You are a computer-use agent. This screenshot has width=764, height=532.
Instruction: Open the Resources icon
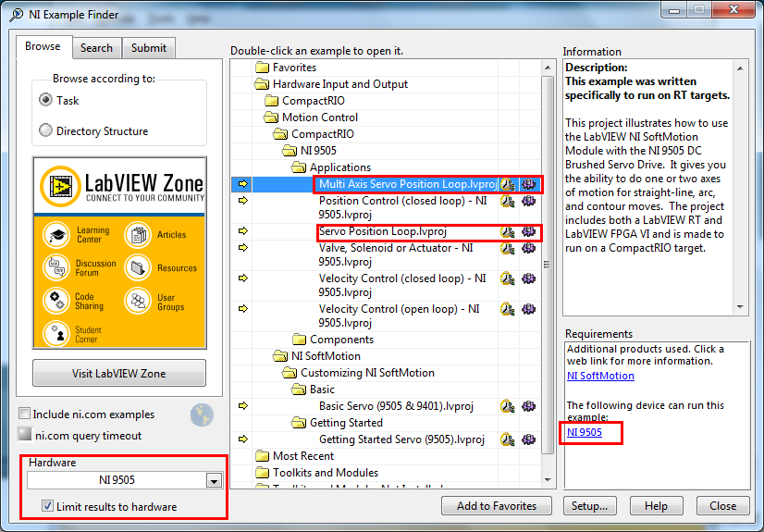[x=138, y=267]
